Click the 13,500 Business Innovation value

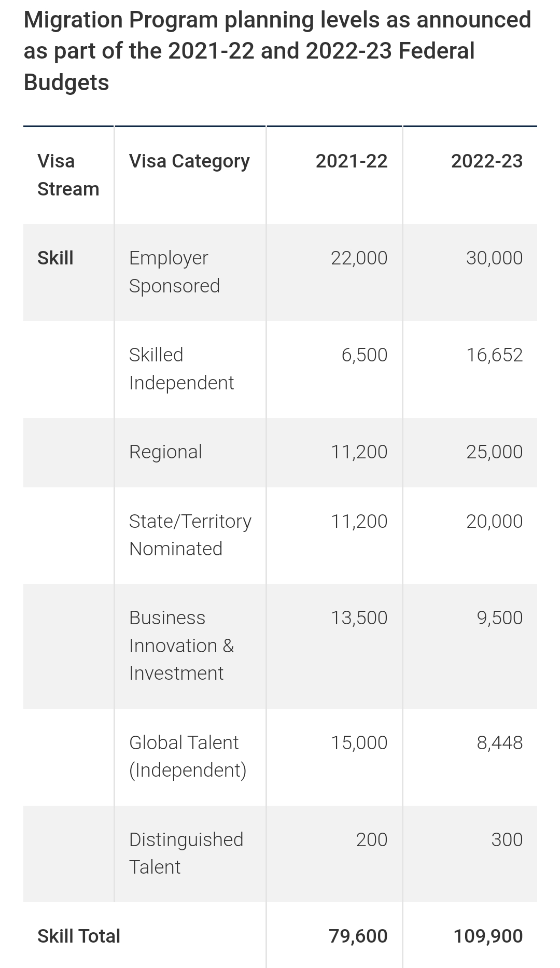point(359,618)
